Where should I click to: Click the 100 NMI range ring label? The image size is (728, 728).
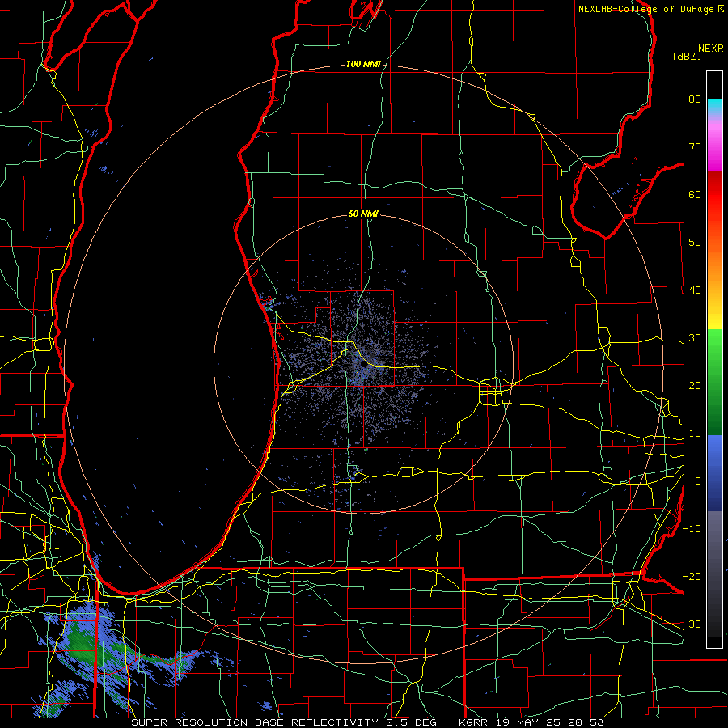(x=363, y=64)
